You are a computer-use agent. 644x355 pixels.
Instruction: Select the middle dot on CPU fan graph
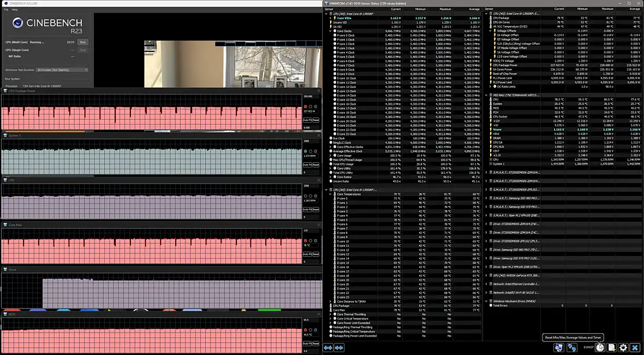[310, 196]
